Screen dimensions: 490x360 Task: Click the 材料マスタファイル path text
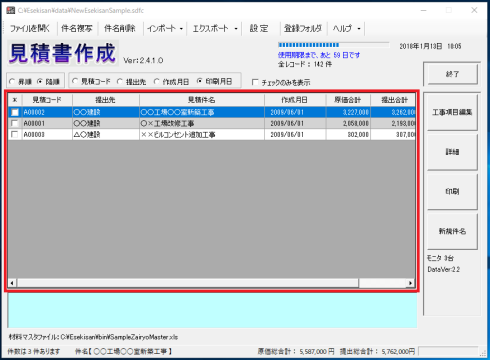pyautogui.click(x=93, y=337)
